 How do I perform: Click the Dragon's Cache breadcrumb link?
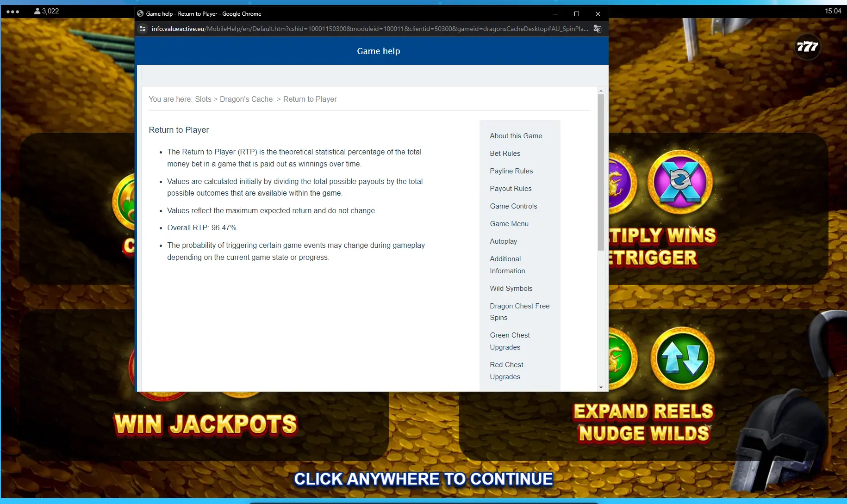[x=246, y=99]
